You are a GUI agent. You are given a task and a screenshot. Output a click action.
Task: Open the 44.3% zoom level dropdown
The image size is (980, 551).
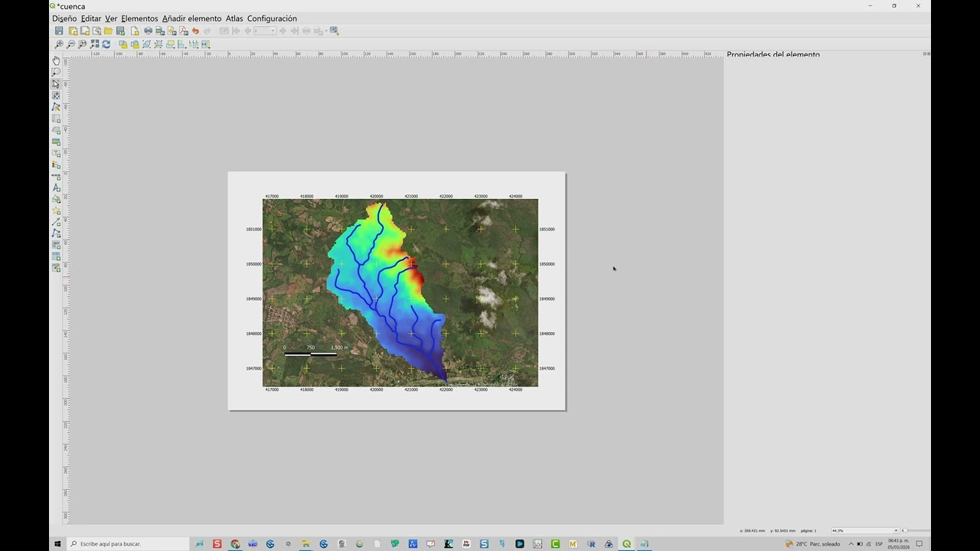point(865,530)
